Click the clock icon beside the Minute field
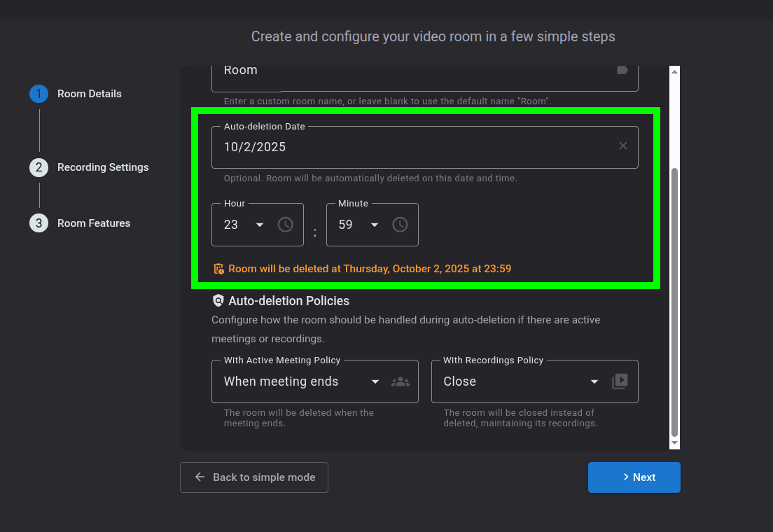773x532 pixels. pos(400,225)
